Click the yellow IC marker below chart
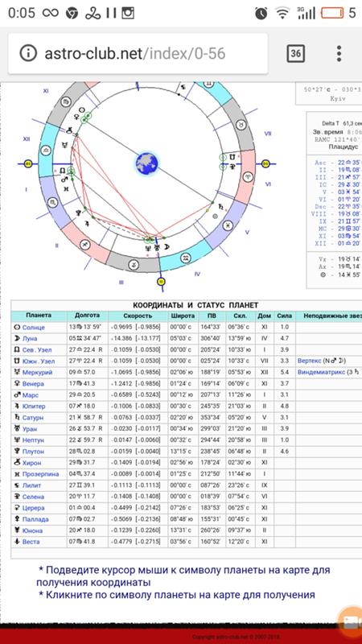Image resolution: width=362 pixels, height=644 pixels. pos(162,282)
